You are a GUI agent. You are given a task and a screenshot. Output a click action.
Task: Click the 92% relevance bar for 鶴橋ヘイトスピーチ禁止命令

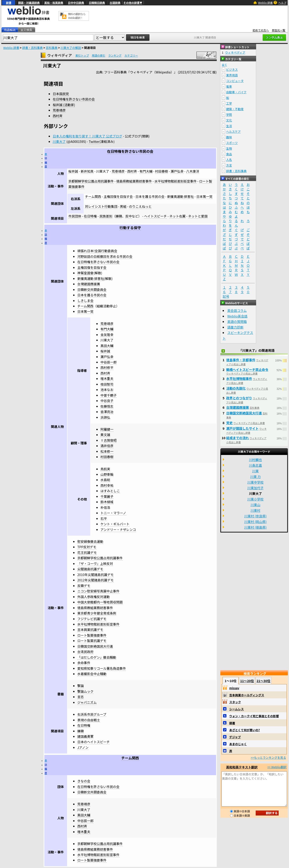285,370
